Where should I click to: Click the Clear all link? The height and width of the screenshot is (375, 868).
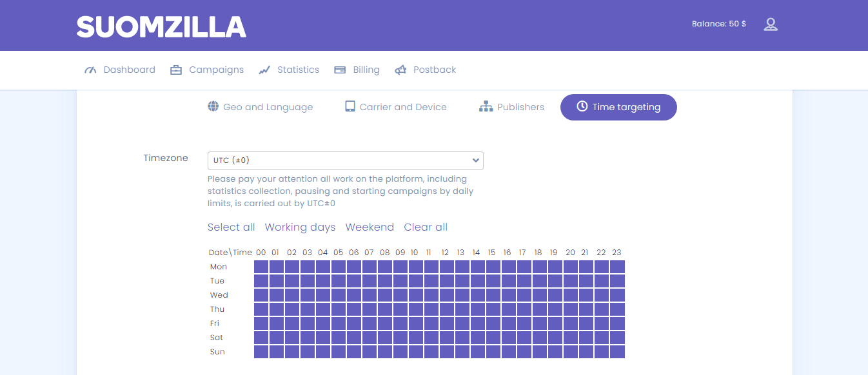[426, 227]
